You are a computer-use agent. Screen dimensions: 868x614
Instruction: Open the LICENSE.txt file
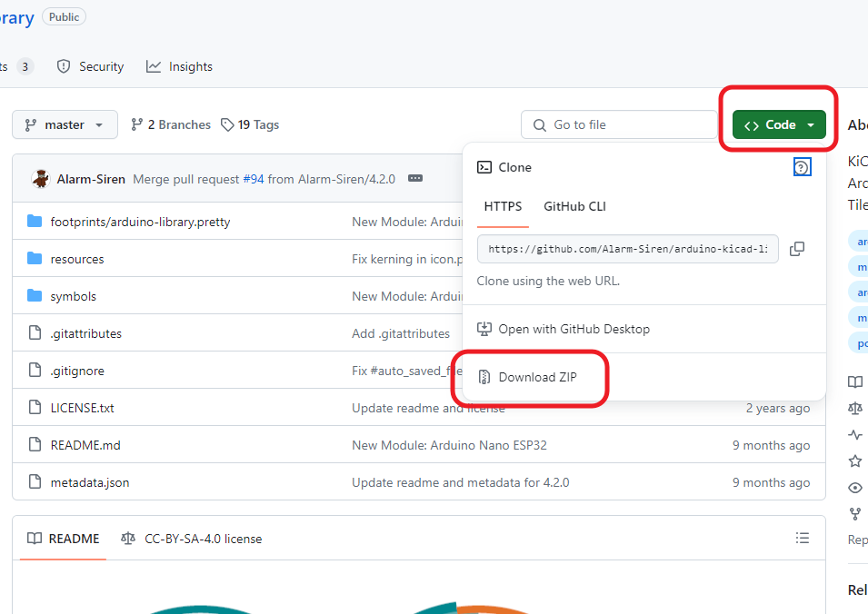coord(82,408)
